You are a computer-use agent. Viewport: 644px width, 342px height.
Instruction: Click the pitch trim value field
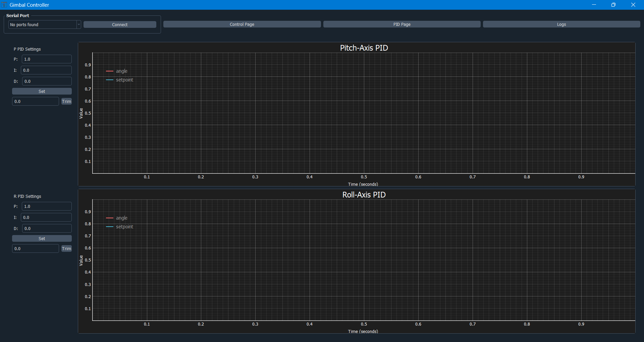click(36, 101)
